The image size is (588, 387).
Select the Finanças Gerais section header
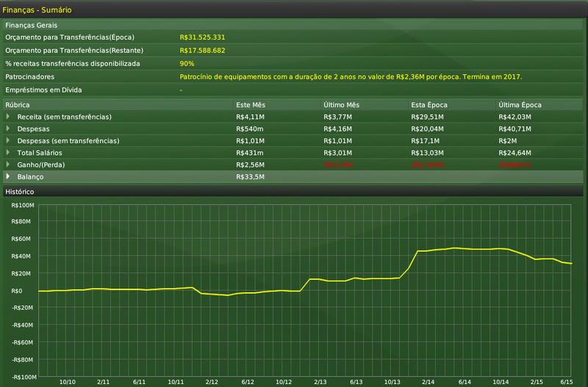tap(31, 25)
